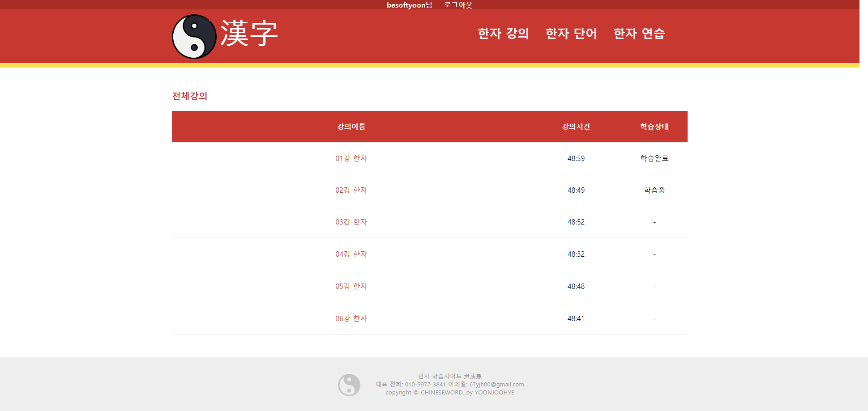
Task: Click the 67yjh00@gmail.com email link
Action: tap(497, 384)
